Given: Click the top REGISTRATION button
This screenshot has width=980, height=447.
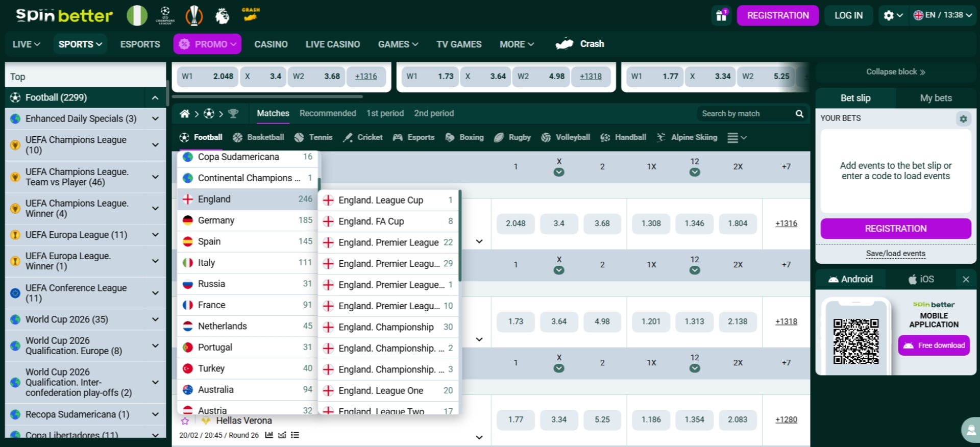Looking at the screenshot, I should [778, 15].
